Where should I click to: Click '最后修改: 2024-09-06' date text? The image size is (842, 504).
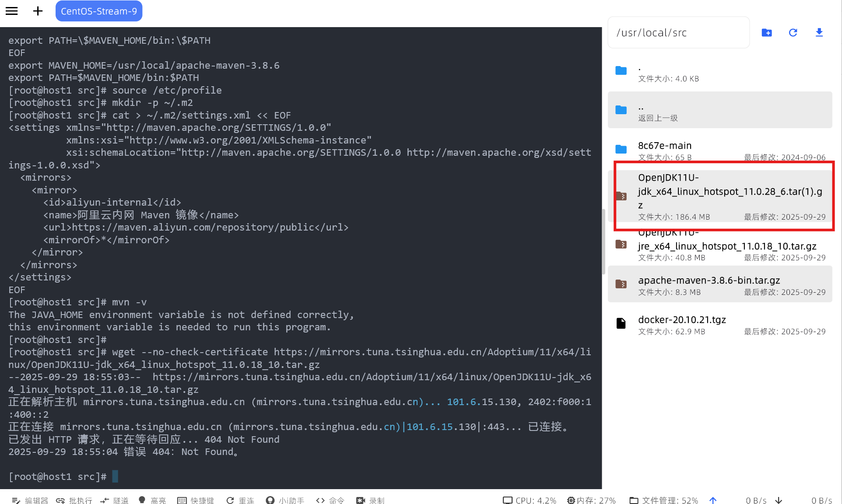click(x=785, y=157)
